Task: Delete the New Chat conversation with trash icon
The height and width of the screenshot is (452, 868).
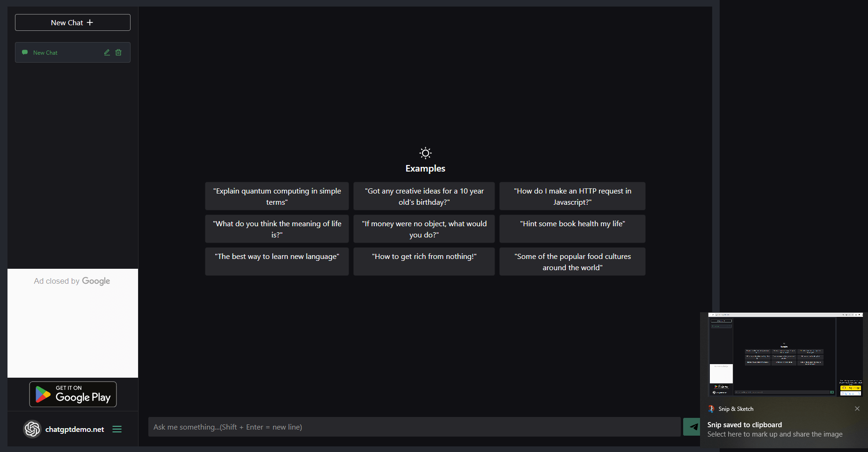Action: coord(118,52)
